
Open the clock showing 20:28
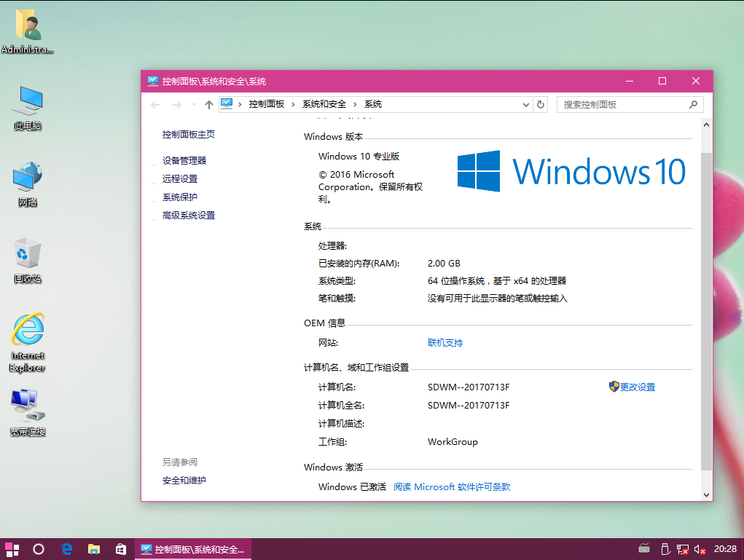pos(726,548)
